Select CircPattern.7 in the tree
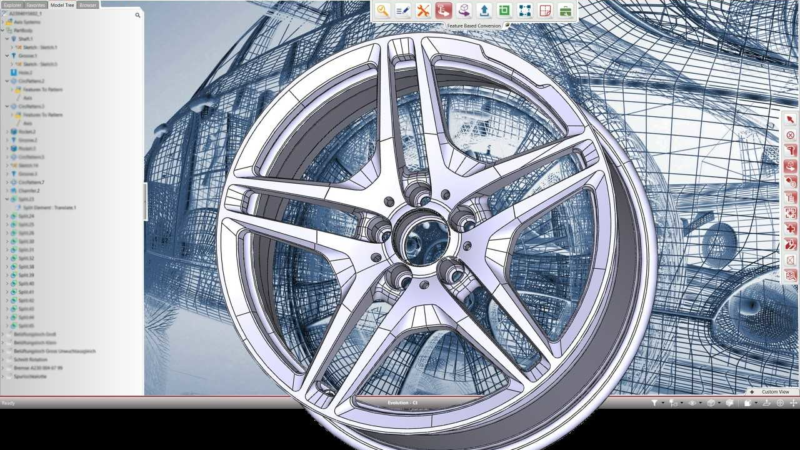 pos(32,182)
